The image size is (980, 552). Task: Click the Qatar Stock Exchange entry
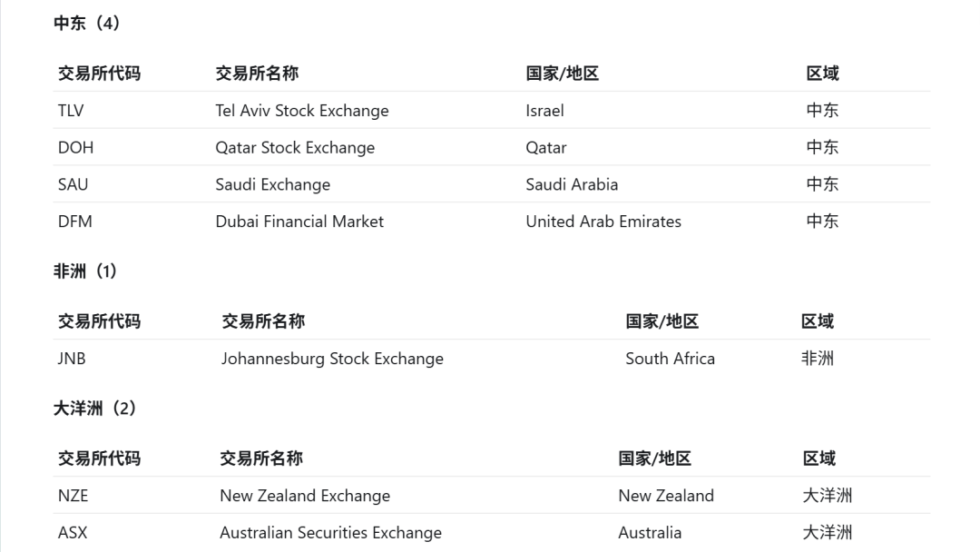(295, 148)
